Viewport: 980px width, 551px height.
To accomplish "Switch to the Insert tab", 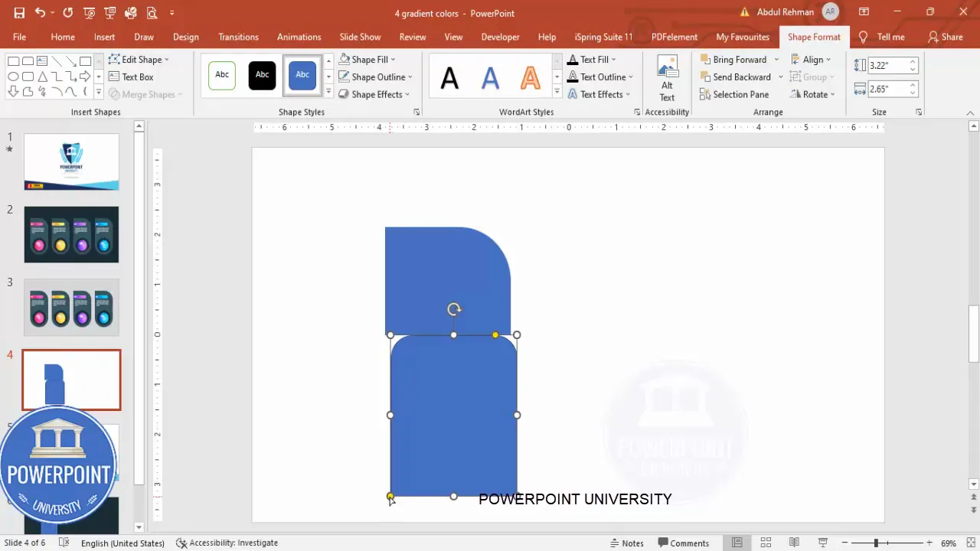I will [x=105, y=37].
